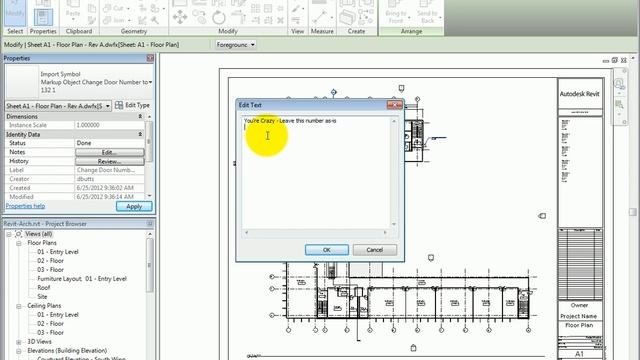Click the Cut geometry tool

pos(117,8)
